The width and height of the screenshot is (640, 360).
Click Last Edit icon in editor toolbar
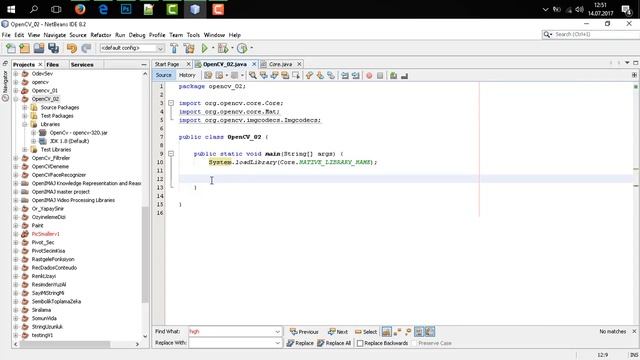pos(208,76)
